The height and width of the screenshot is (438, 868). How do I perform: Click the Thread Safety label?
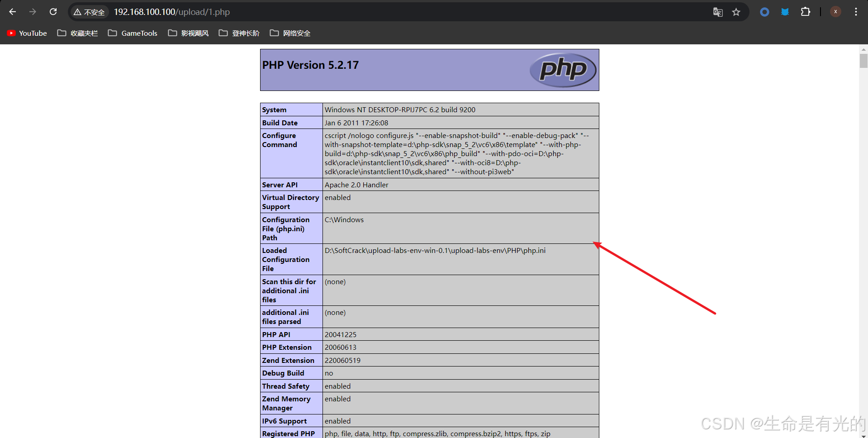point(286,386)
